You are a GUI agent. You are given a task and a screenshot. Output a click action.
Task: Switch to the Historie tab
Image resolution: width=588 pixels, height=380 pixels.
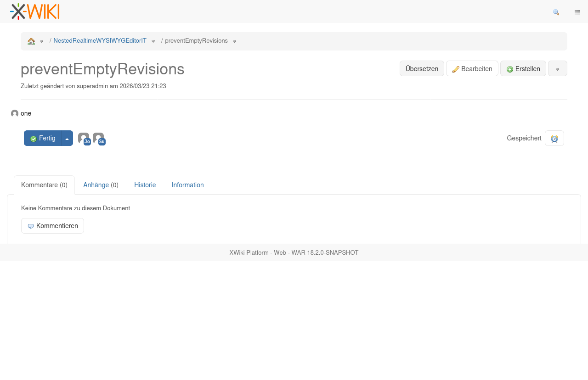click(145, 185)
